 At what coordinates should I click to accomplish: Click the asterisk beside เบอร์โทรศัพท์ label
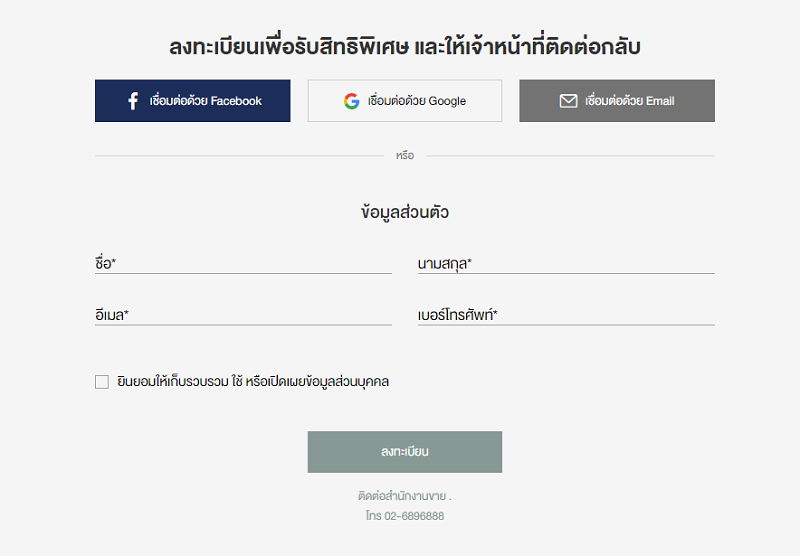(x=495, y=312)
